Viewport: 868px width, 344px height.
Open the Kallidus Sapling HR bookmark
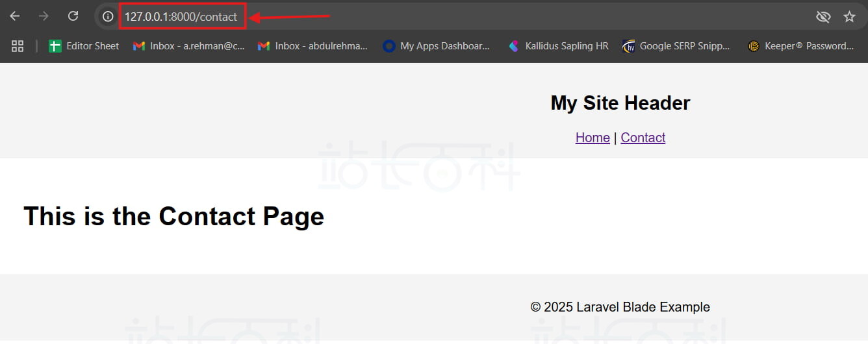[558, 46]
